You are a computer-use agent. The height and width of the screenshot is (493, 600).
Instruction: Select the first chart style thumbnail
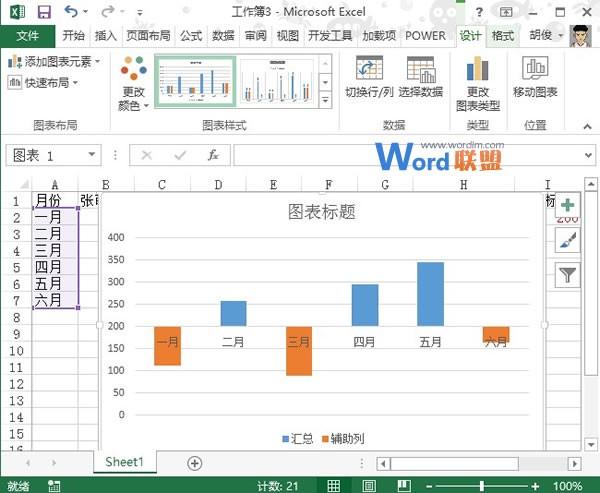tap(196, 81)
